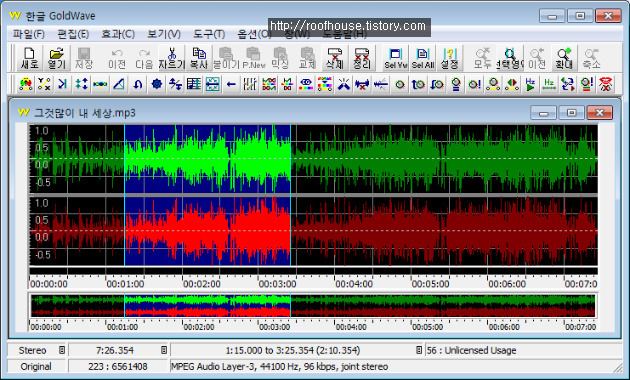The image size is (630, 380).
Task: Open the Flange effect wavy band icon
Action: point(100,84)
